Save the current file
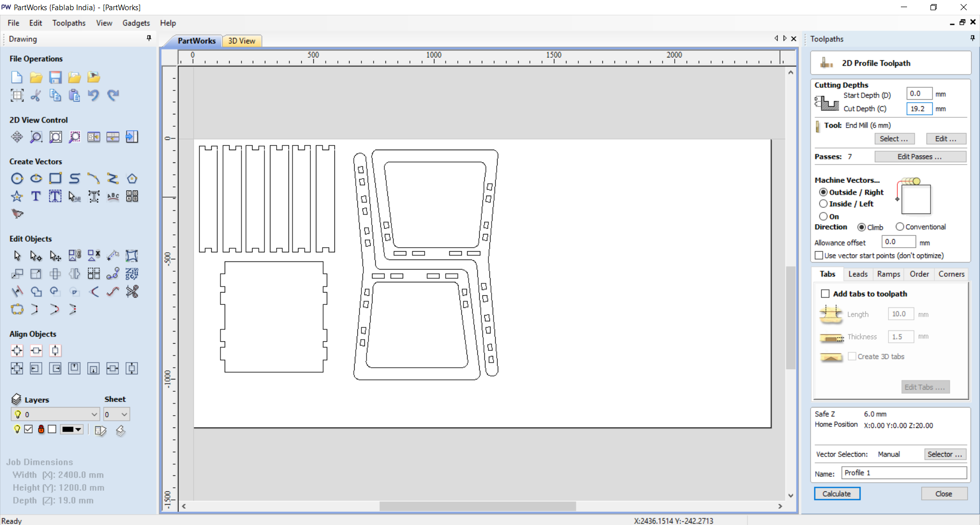980x525 pixels. point(55,77)
